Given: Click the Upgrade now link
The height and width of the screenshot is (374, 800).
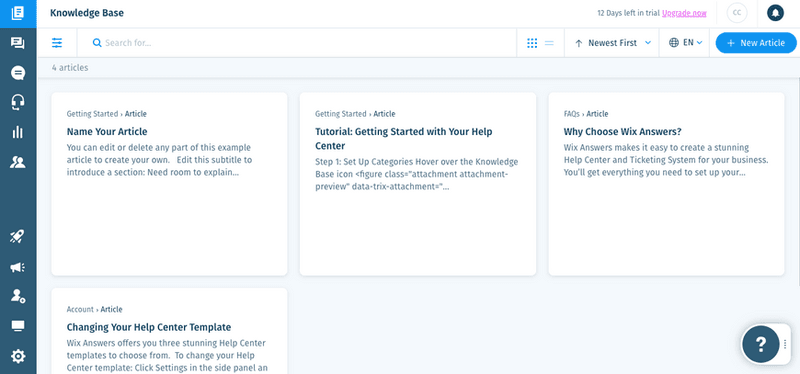Looking at the screenshot, I should click(x=684, y=13).
